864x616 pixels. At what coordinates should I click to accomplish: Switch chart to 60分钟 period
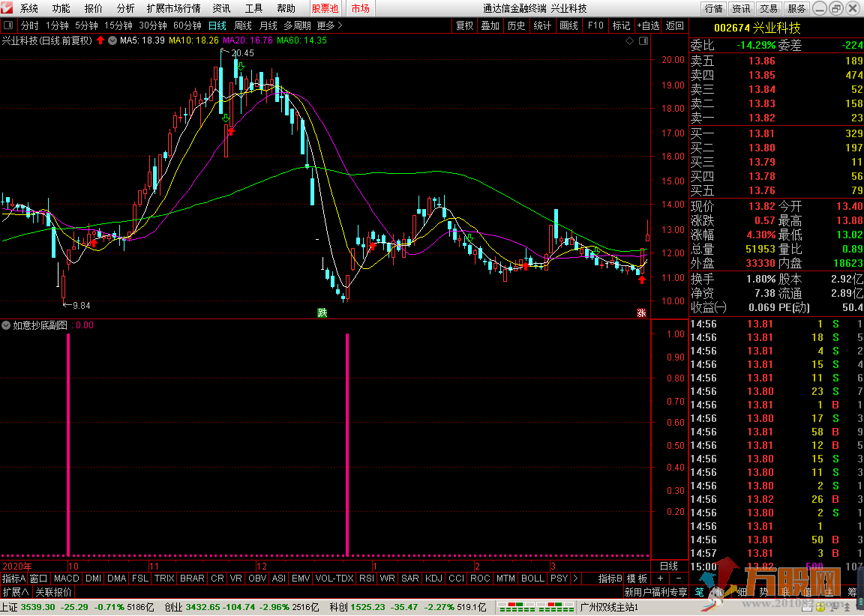[187, 25]
